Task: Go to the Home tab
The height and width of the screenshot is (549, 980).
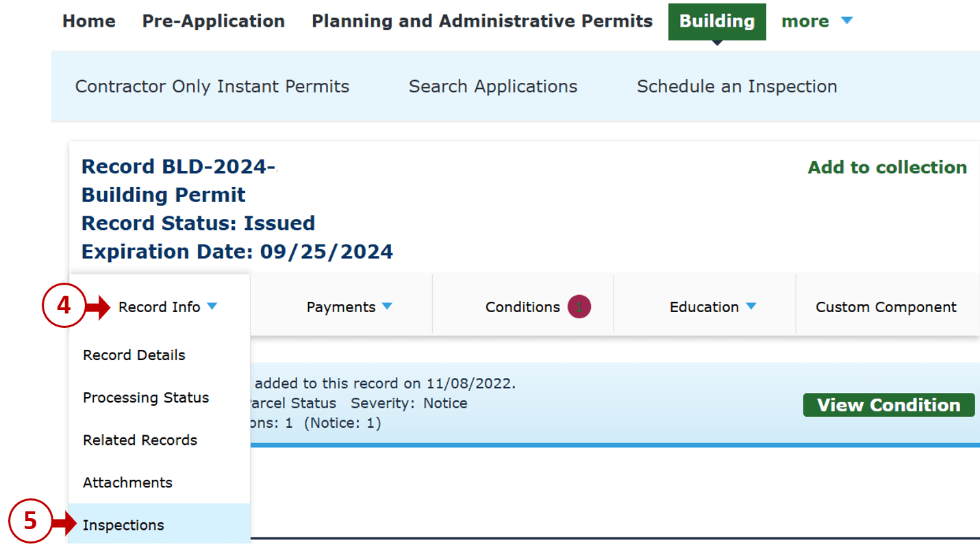Action: (x=89, y=21)
